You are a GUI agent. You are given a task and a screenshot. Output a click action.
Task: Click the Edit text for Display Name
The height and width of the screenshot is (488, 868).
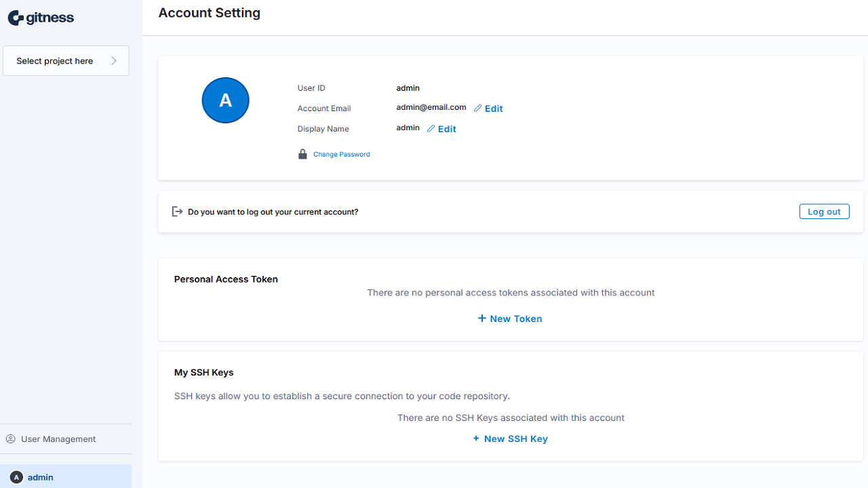point(447,129)
